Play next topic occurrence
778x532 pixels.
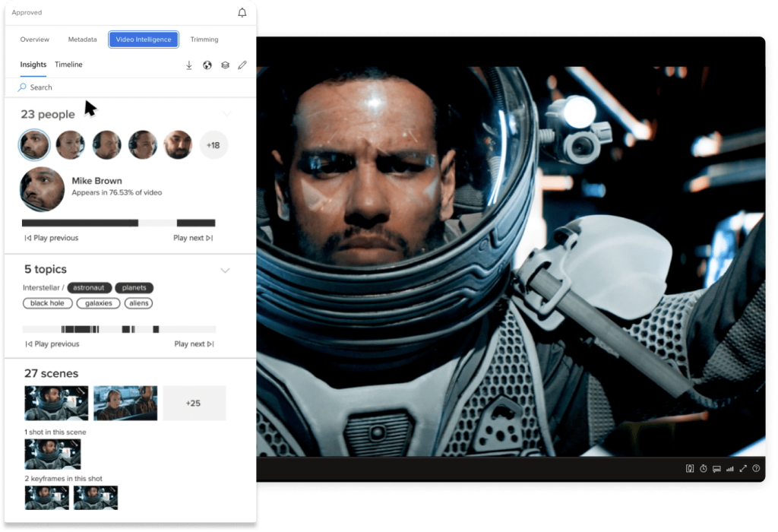coord(194,344)
